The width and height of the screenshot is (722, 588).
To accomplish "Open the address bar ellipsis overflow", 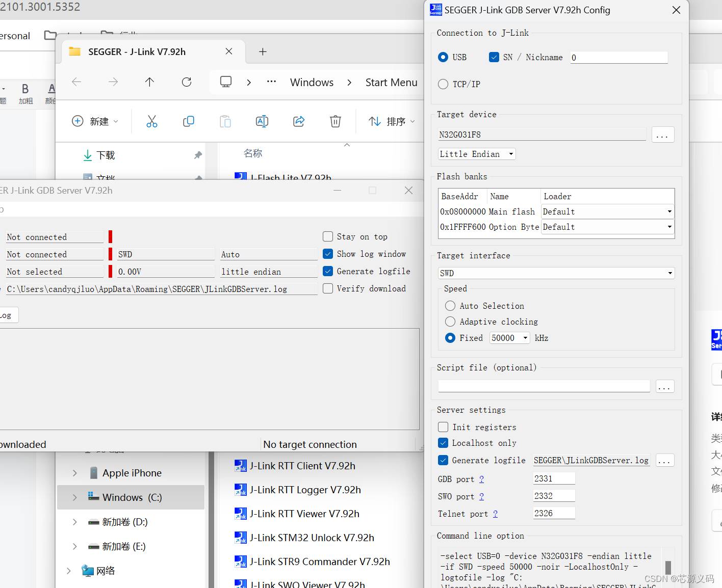I will coord(271,82).
